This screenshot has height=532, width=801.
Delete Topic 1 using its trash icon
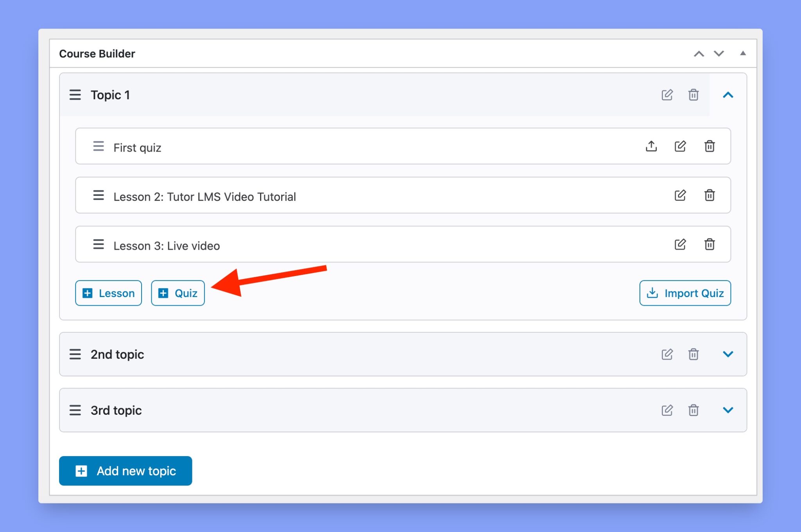click(693, 95)
